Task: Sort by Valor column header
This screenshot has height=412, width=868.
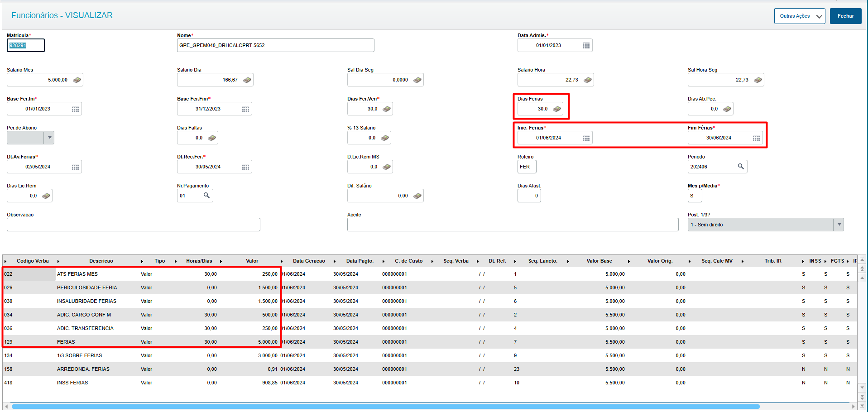Action: (252, 261)
